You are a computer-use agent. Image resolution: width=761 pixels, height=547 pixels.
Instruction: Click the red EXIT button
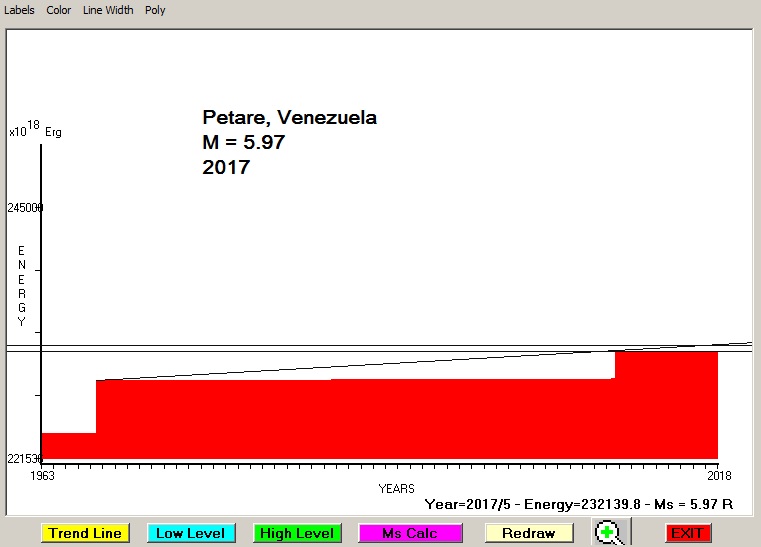click(687, 533)
